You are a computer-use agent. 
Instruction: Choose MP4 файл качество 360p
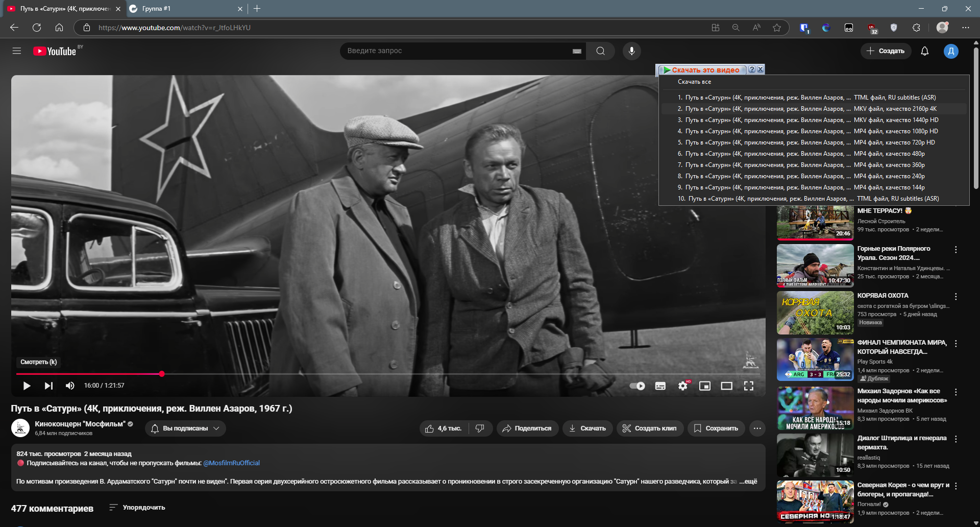click(814, 165)
